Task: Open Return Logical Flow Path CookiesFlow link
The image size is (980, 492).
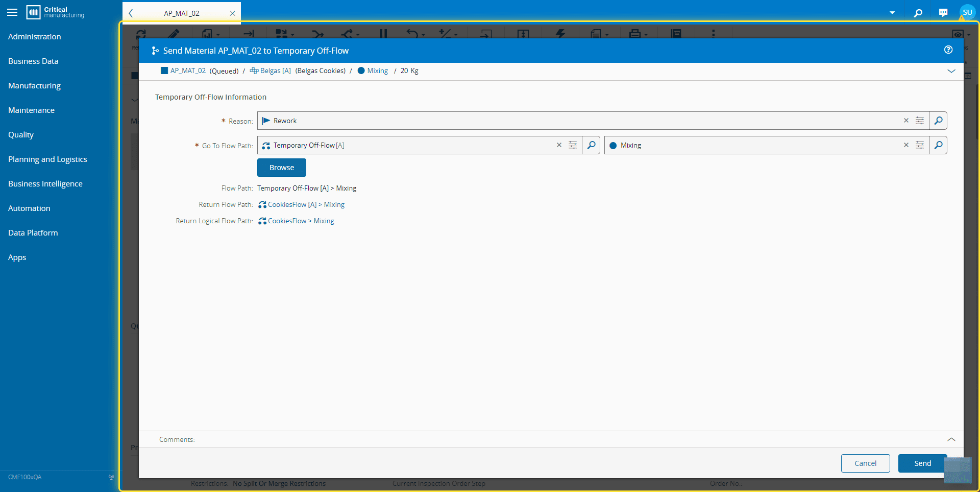Action: click(x=301, y=221)
